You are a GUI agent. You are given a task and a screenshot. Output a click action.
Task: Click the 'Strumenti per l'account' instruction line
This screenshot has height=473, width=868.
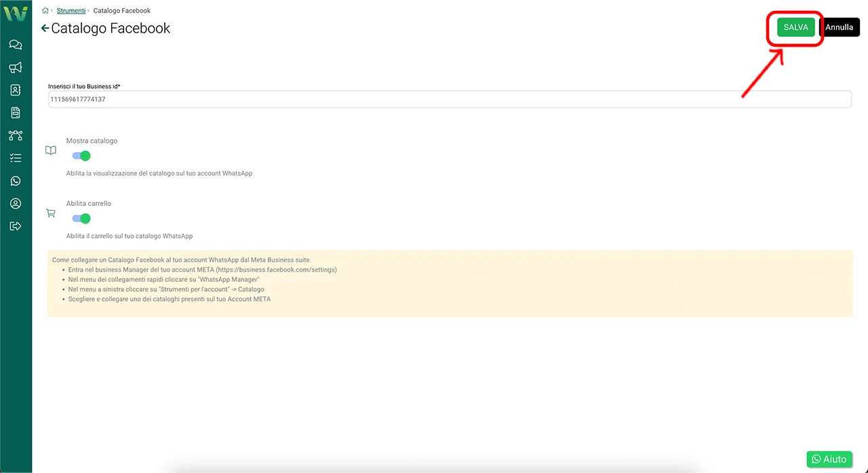166,289
